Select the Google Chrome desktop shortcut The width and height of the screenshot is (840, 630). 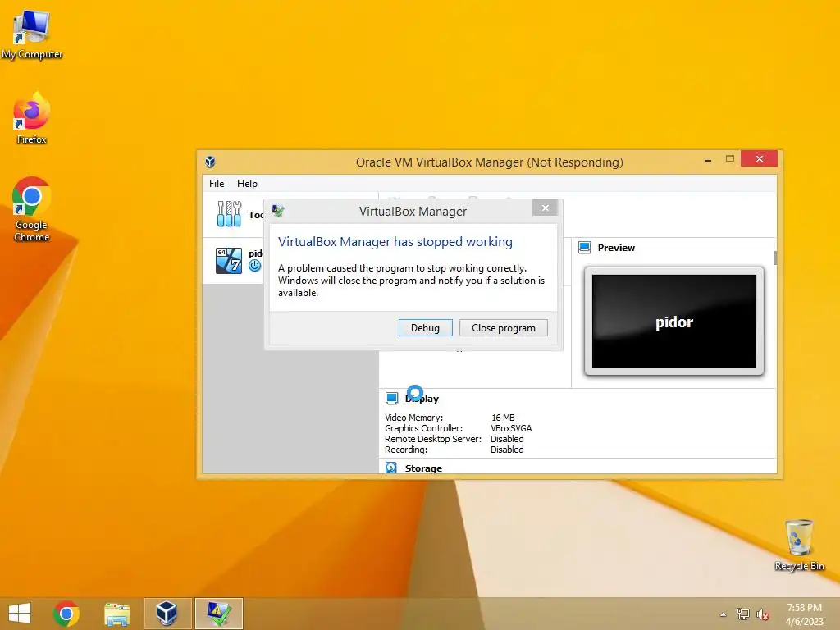coord(32,209)
